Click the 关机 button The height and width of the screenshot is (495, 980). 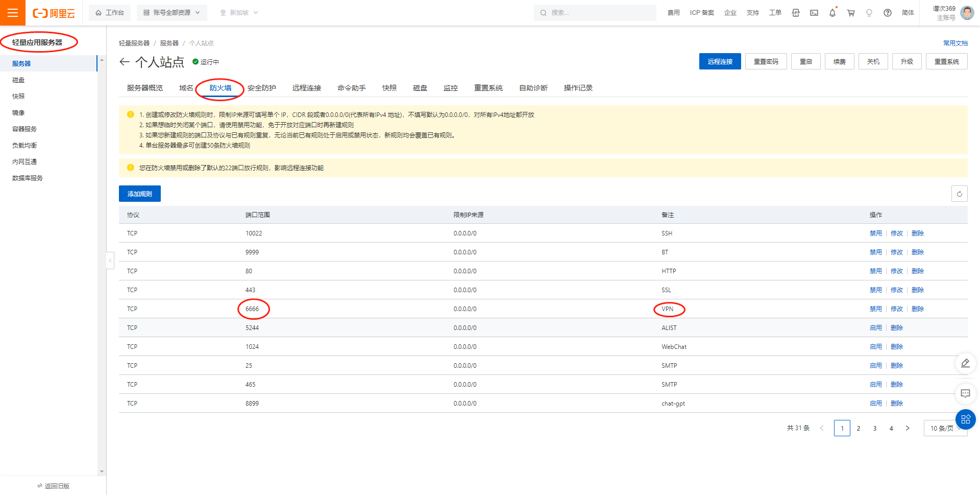[x=873, y=61]
